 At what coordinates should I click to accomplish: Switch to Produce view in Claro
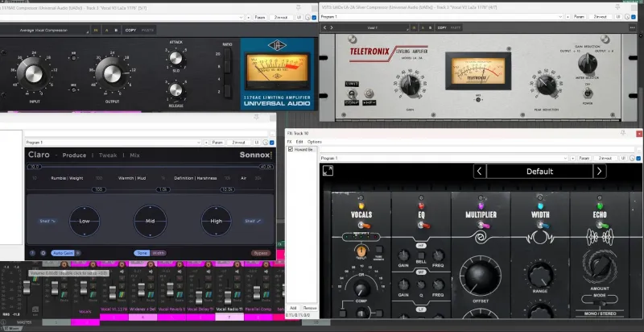pos(74,156)
